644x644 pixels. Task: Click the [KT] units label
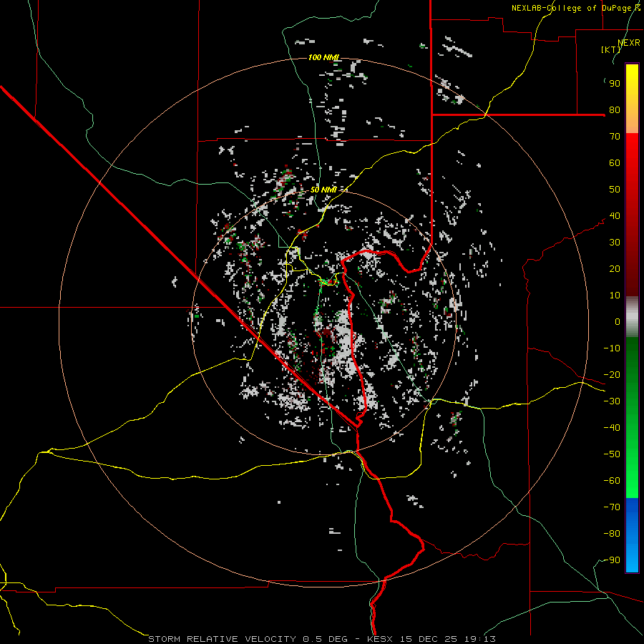(610, 49)
